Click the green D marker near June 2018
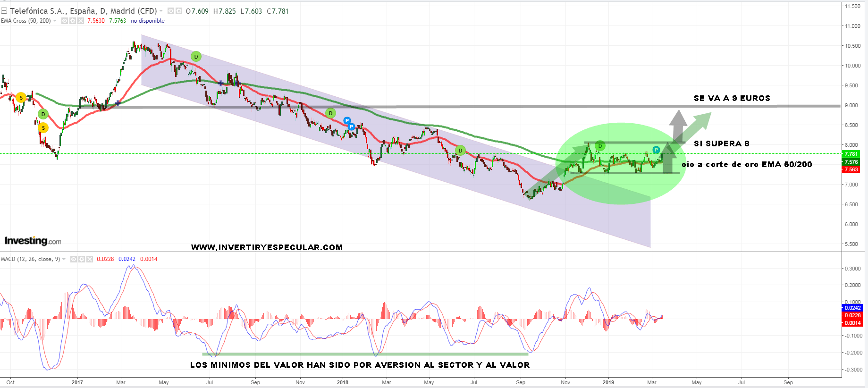Viewport: 868px width, 388px height. pyautogui.click(x=460, y=151)
